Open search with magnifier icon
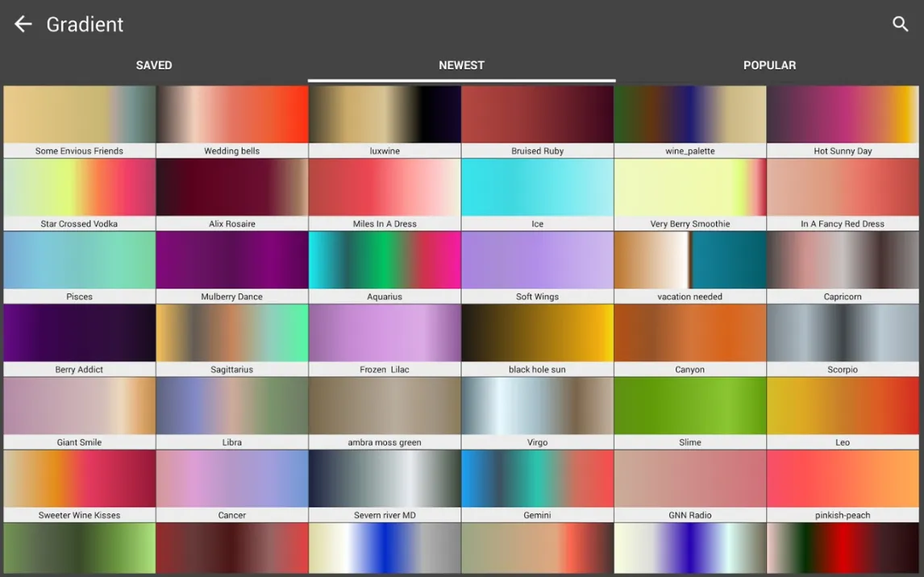The width and height of the screenshot is (924, 577). pos(900,24)
